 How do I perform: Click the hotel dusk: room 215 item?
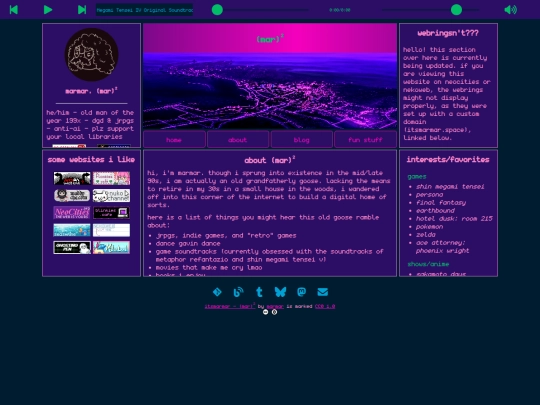click(454, 219)
